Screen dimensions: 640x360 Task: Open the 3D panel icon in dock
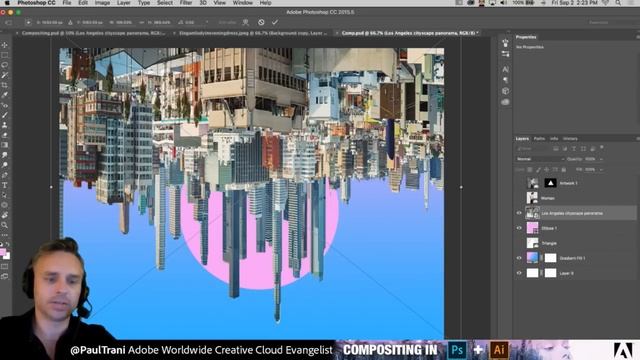[505, 91]
